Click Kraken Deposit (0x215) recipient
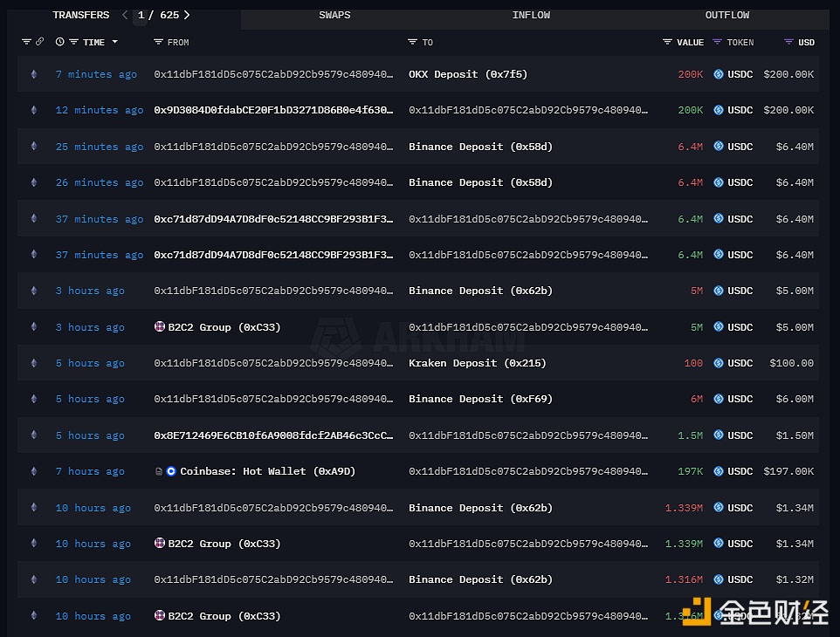Image resolution: width=840 pixels, height=637 pixels. click(478, 364)
